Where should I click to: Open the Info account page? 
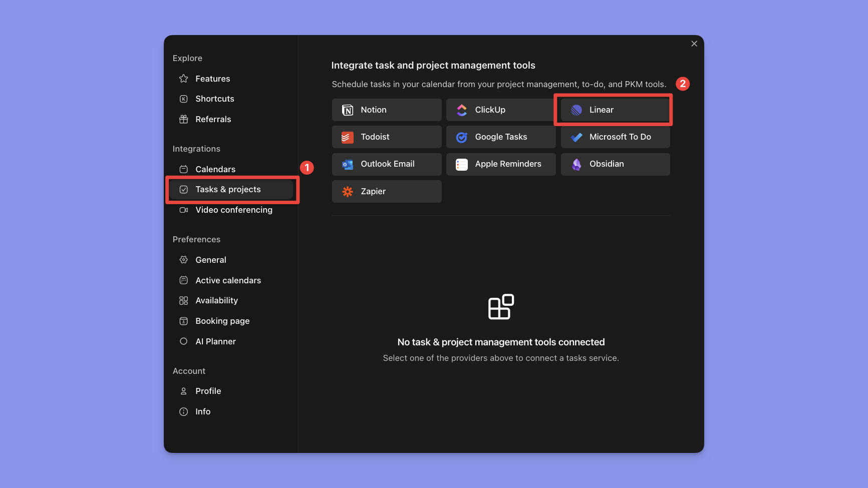[231, 412]
